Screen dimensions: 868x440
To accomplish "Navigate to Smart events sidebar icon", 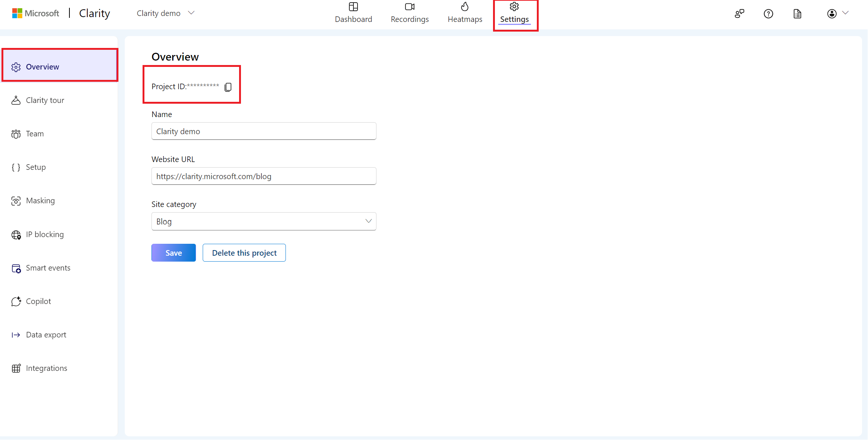I will point(16,268).
